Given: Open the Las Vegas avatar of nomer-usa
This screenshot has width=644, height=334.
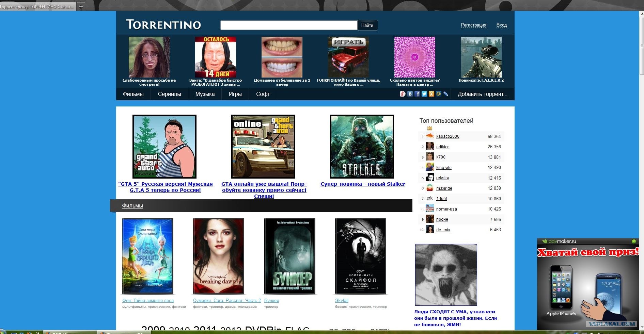Looking at the screenshot, I should (430, 209).
